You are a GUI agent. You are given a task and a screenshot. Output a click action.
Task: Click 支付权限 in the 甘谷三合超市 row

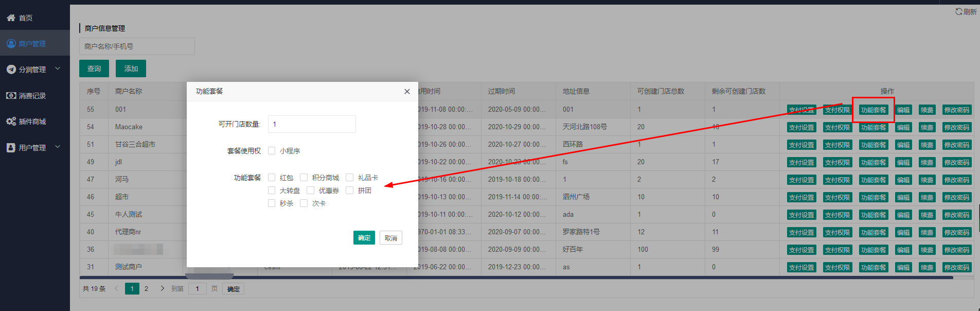click(x=838, y=145)
